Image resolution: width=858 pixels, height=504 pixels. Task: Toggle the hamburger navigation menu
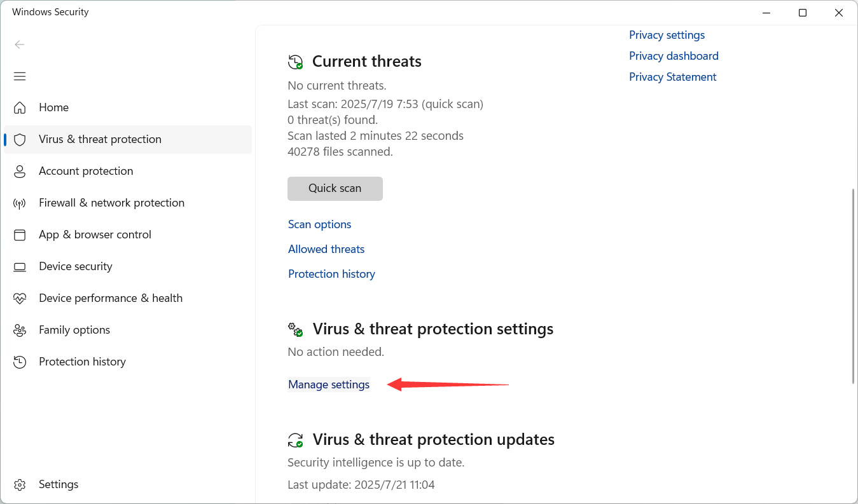20,76
